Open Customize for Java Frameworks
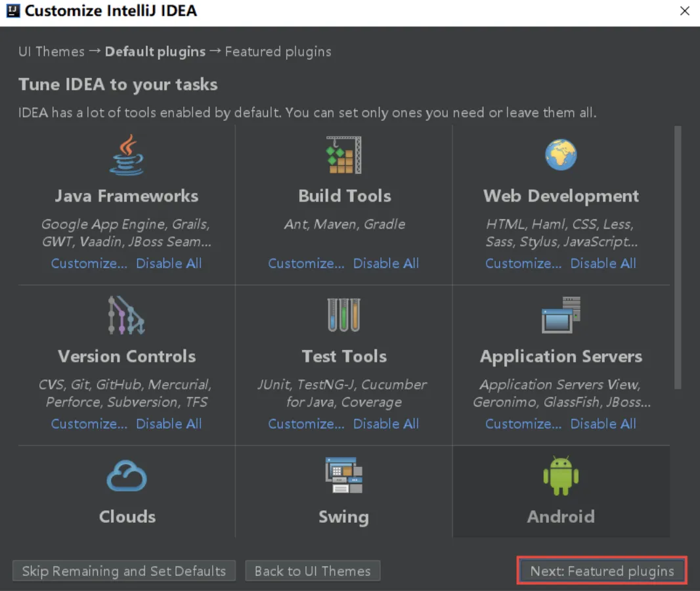The height and width of the screenshot is (591, 700). tap(89, 263)
